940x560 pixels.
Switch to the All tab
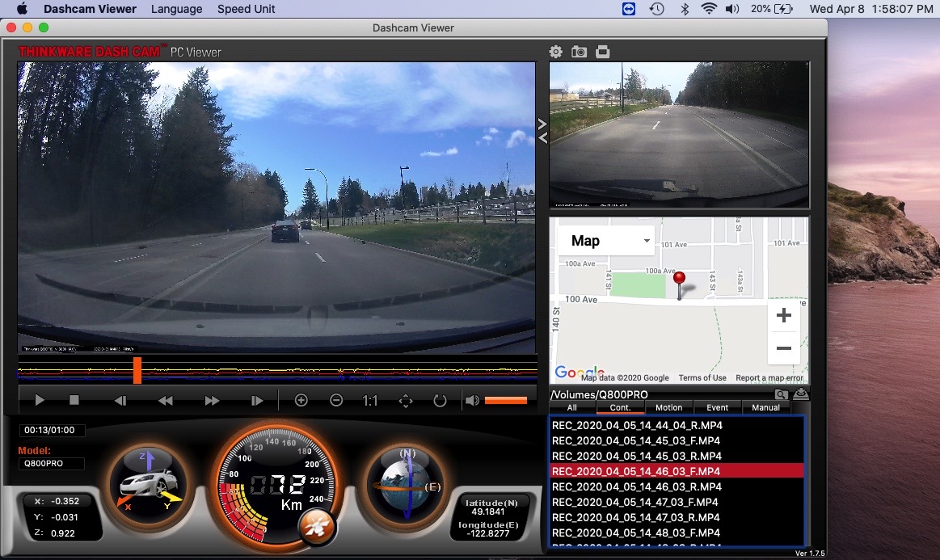click(x=572, y=408)
